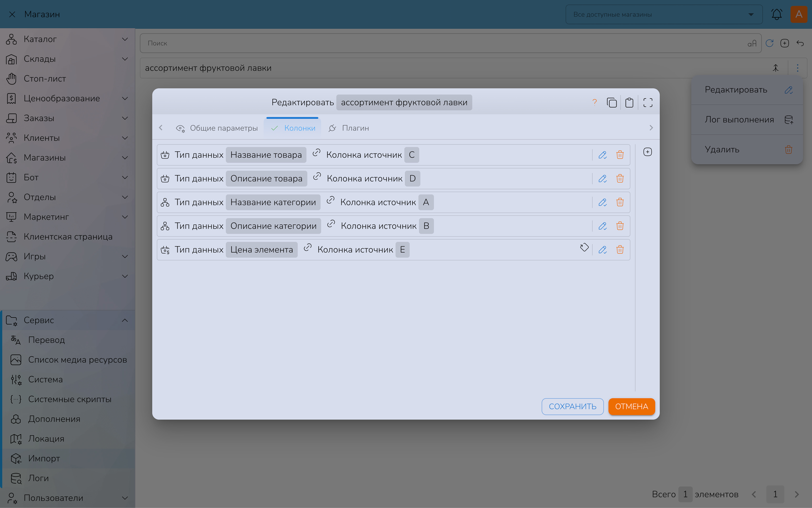Screen dimensions: 812x508
Task: Edit the Описание категории column row
Action: [602, 226]
